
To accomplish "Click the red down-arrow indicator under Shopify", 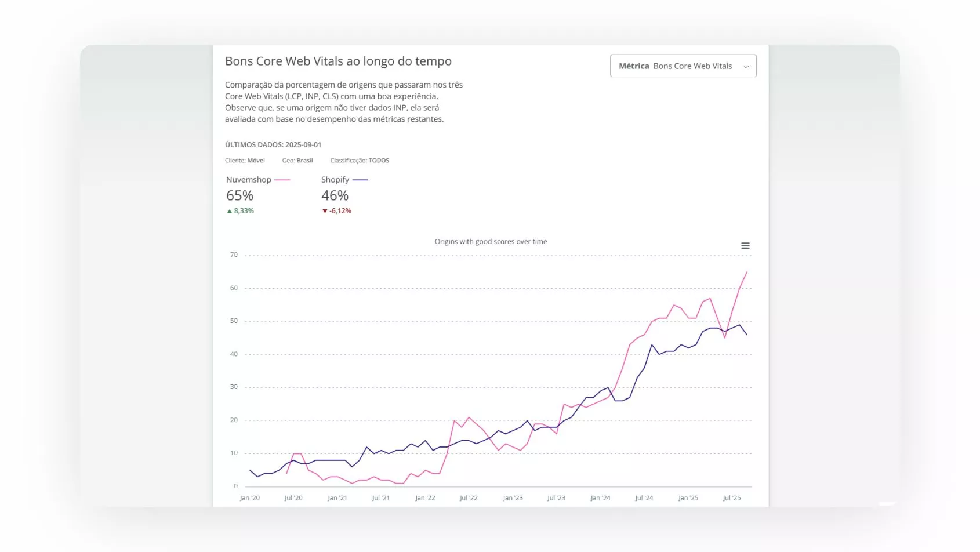I will pyautogui.click(x=325, y=210).
